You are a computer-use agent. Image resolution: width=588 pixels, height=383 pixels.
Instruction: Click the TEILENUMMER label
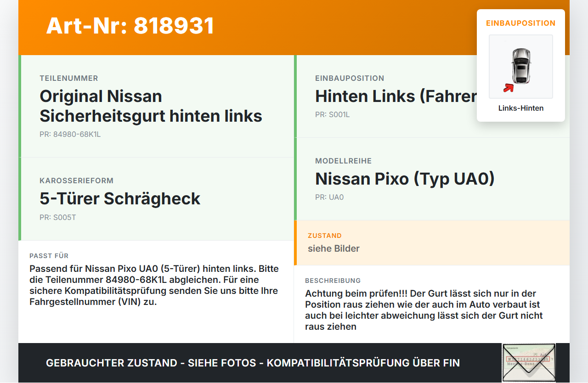click(x=69, y=79)
